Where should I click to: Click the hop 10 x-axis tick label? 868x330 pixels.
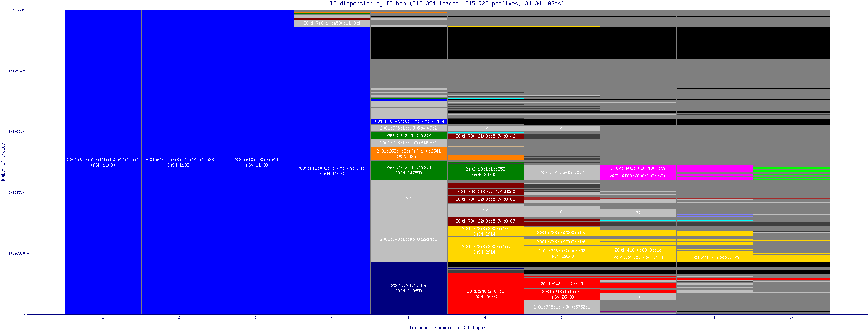(x=791, y=318)
